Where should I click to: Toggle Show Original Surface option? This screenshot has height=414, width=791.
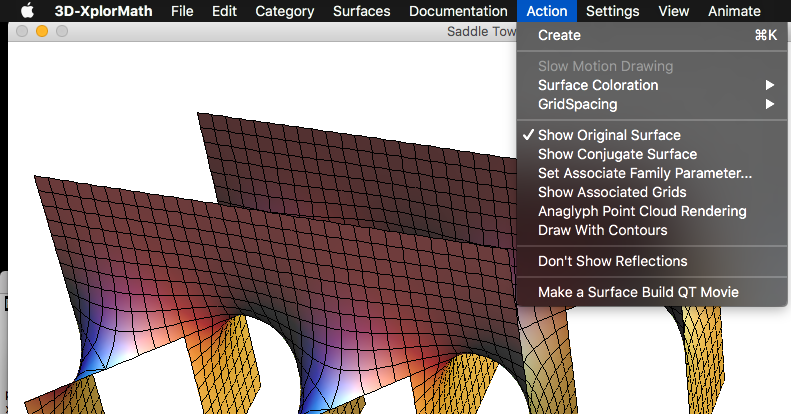coord(652,135)
